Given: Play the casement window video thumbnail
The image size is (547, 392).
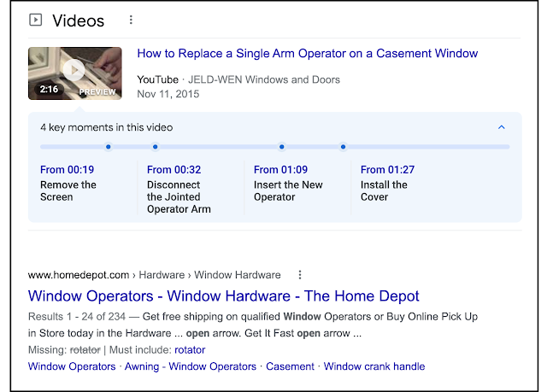Looking at the screenshot, I should tap(75, 73).
